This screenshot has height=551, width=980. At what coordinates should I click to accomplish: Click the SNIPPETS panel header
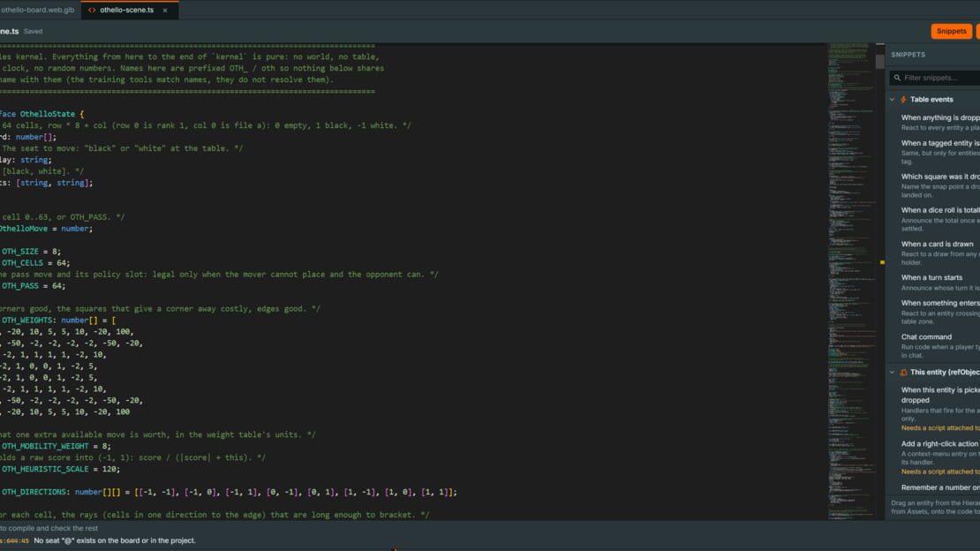pyautogui.click(x=908, y=55)
